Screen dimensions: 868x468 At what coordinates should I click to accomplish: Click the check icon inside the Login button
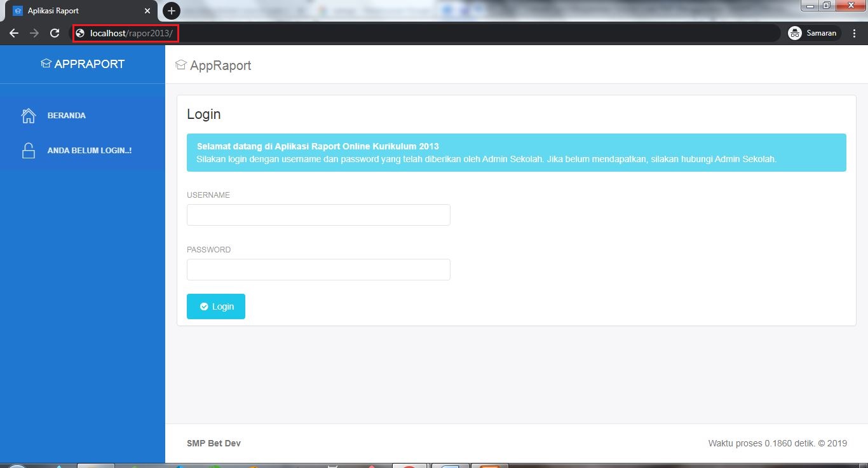coord(204,306)
